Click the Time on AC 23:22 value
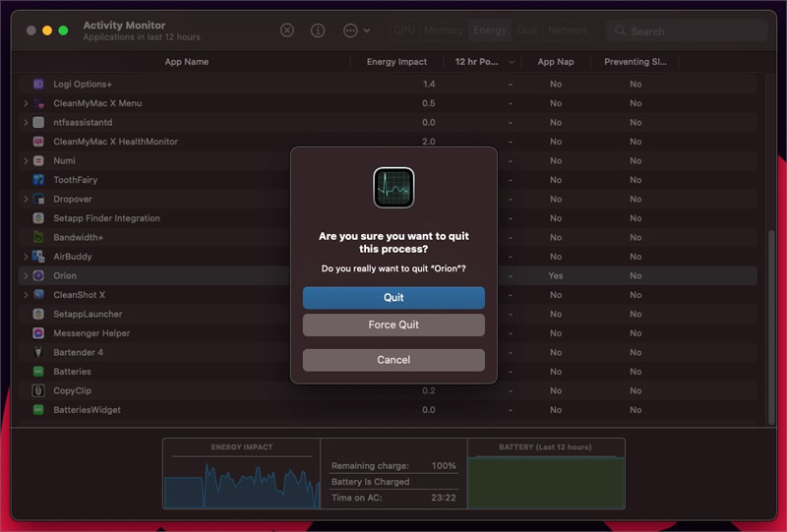 (x=444, y=498)
